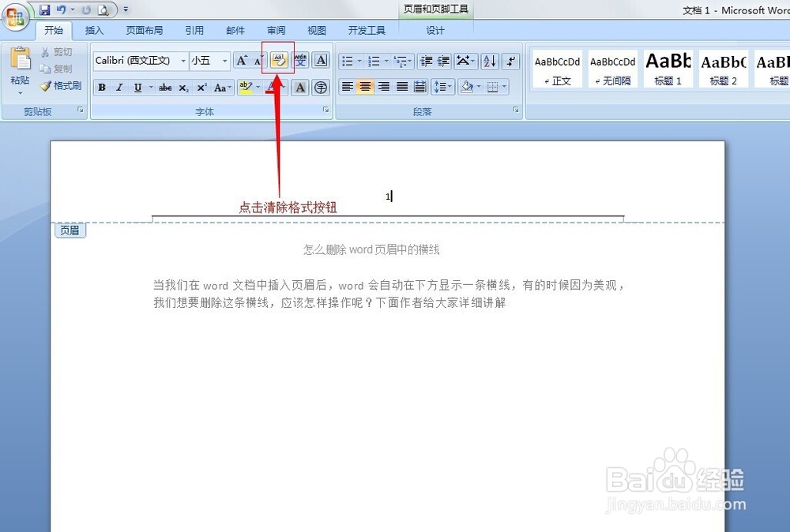Screen dimensions: 790x532
Task: Toggle Italic formatting
Action: (x=119, y=87)
